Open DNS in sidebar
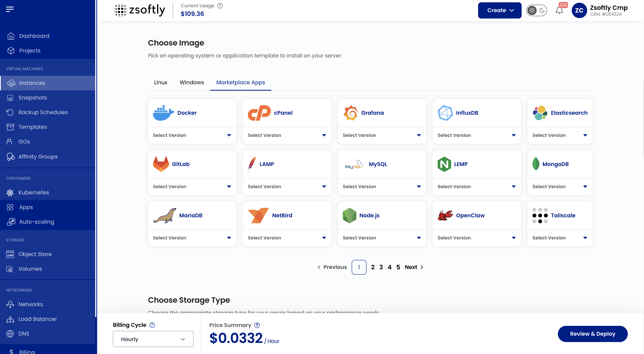 [x=47, y=334]
